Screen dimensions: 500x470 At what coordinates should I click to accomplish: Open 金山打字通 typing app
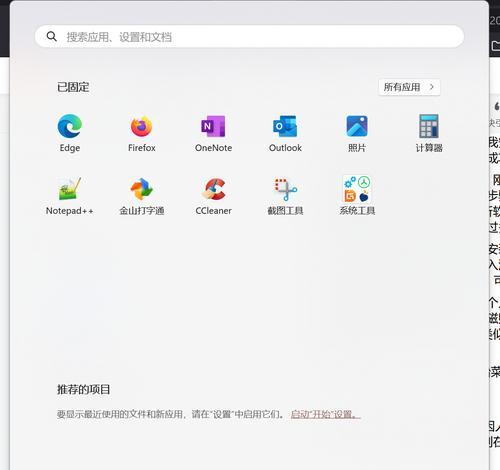pyautogui.click(x=142, y=196)
